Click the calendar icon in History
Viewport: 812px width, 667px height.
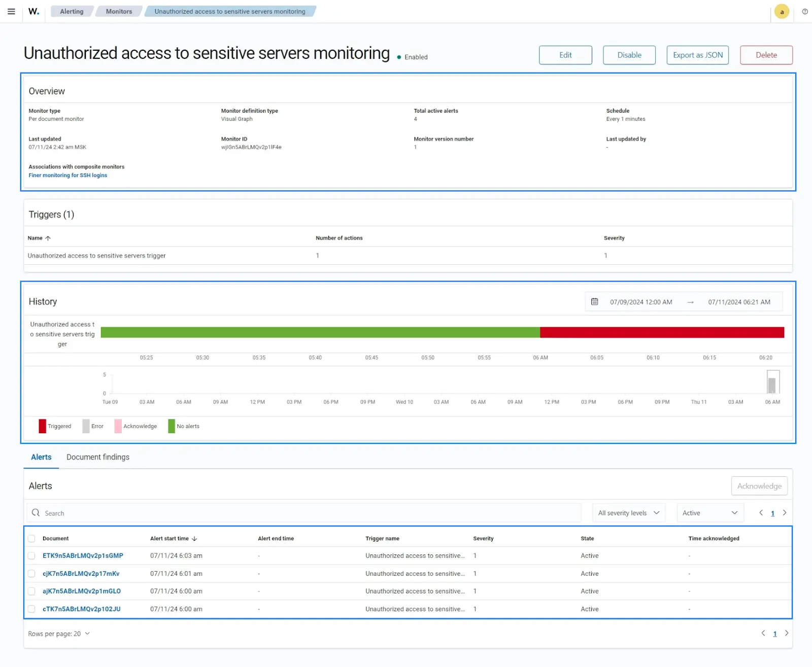coord(594,302)
